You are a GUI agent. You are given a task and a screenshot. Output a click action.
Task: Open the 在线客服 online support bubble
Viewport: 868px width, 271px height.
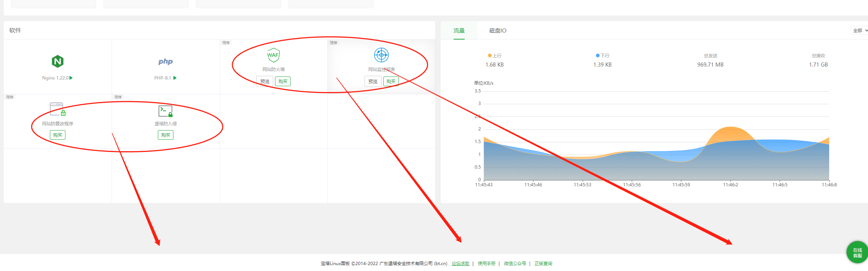(857, 253)
